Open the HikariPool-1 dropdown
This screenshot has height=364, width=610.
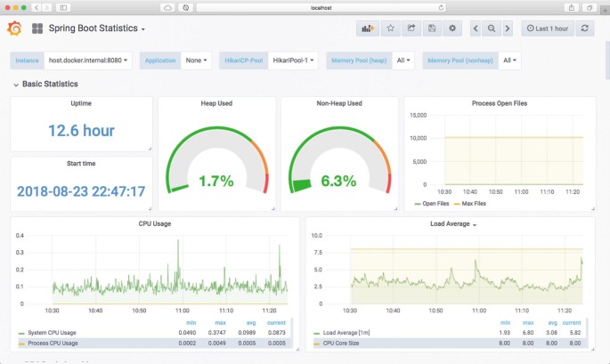pyautogui.click(x=293, y=61)
